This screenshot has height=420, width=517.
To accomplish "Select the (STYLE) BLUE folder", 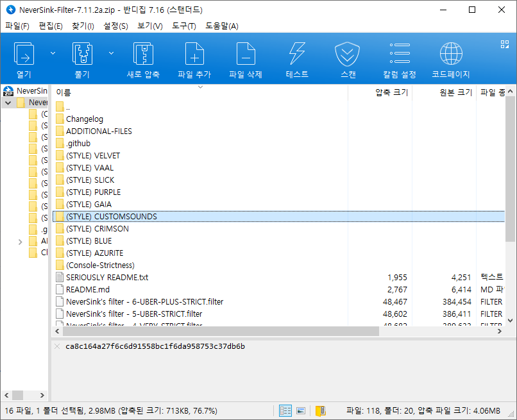I will click(x=278, y=241).
